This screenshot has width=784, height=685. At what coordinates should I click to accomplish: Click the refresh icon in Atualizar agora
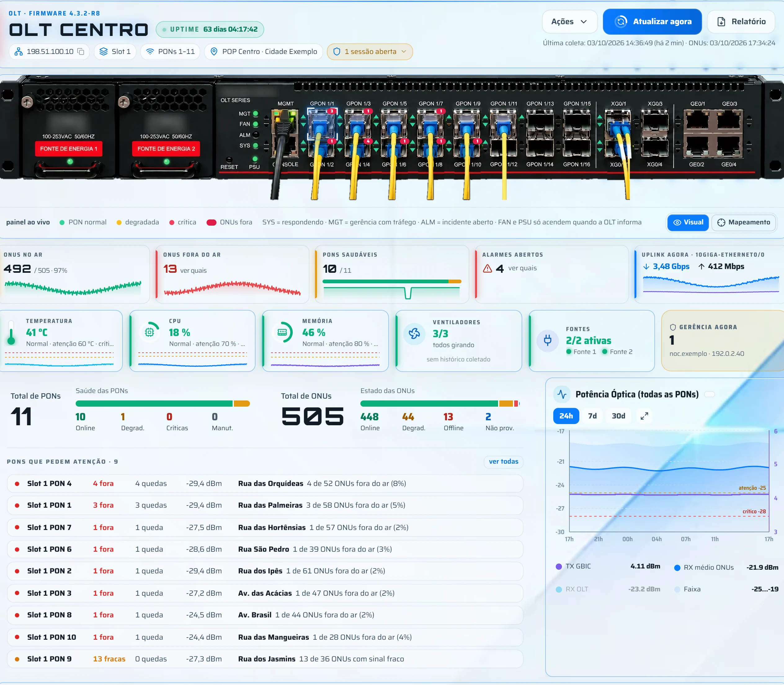coord(621,21)
